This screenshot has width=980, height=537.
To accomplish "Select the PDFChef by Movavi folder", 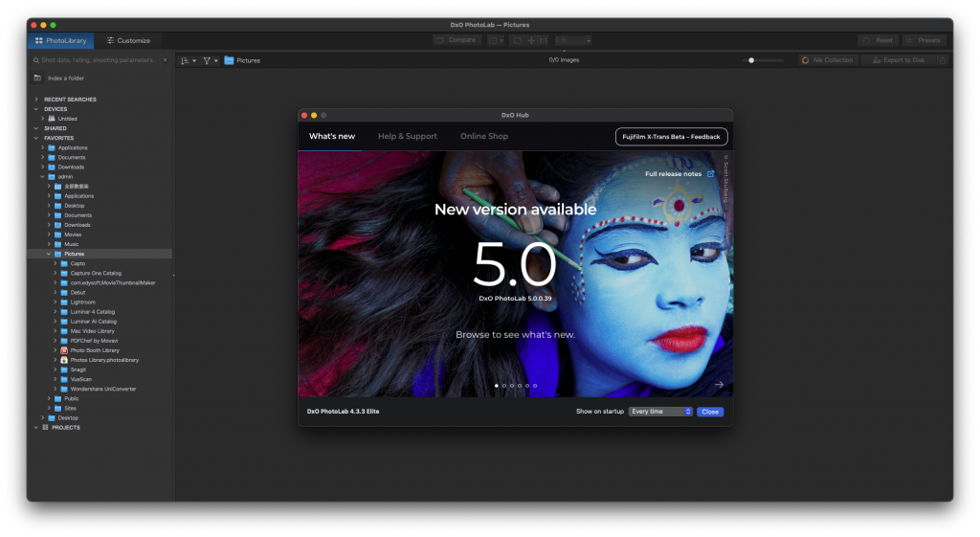I will coord(94,341).
